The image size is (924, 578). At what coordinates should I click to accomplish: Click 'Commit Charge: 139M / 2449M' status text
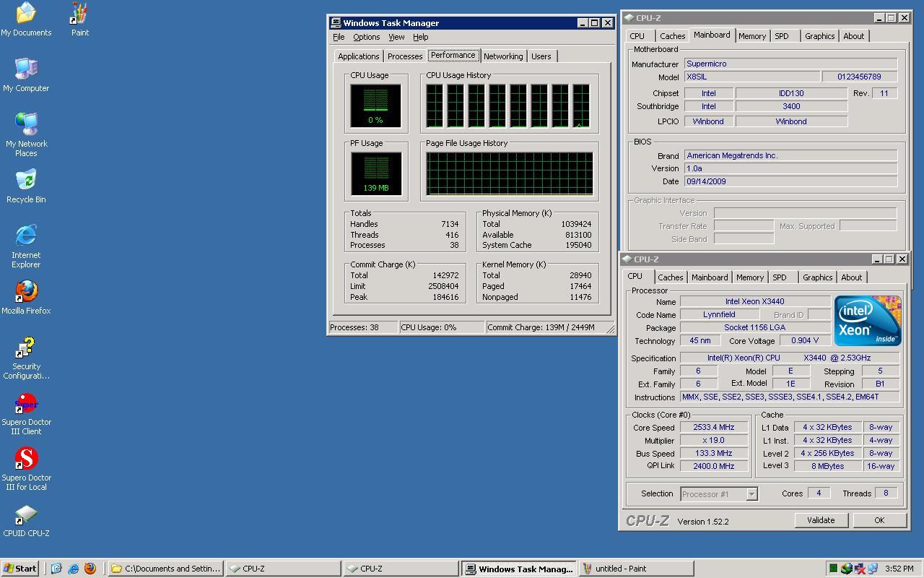(x=541, y=327)
